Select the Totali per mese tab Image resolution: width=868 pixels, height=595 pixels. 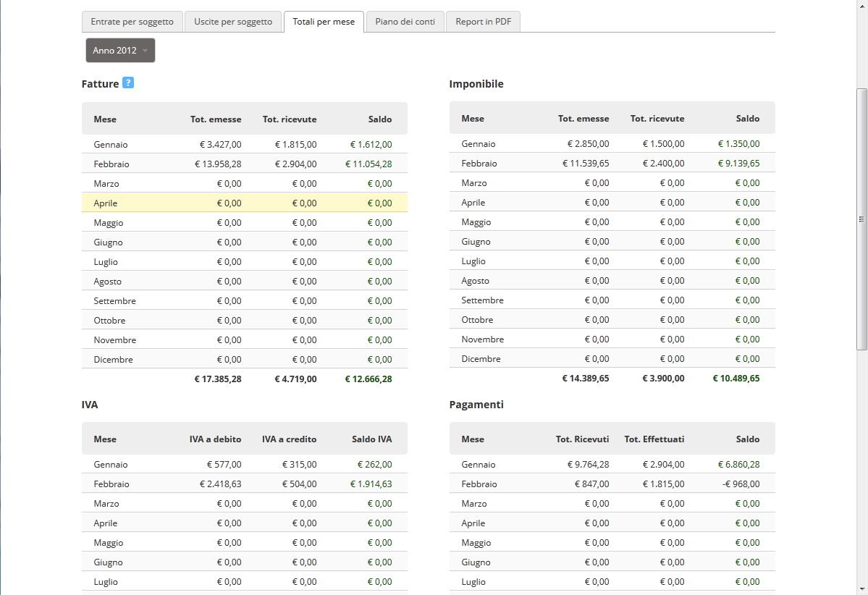(324, 22)
